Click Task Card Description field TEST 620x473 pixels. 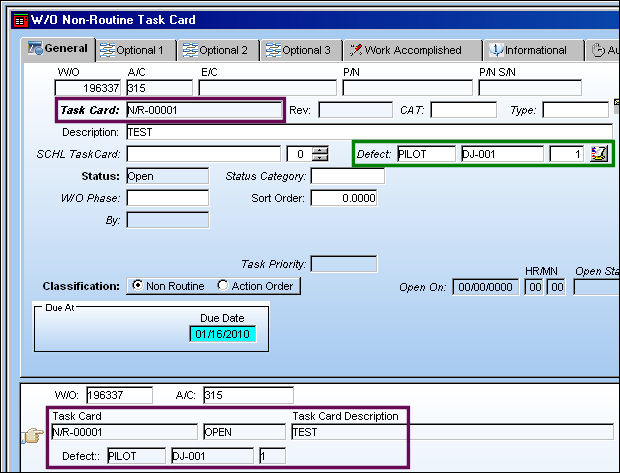pos(452,431)
